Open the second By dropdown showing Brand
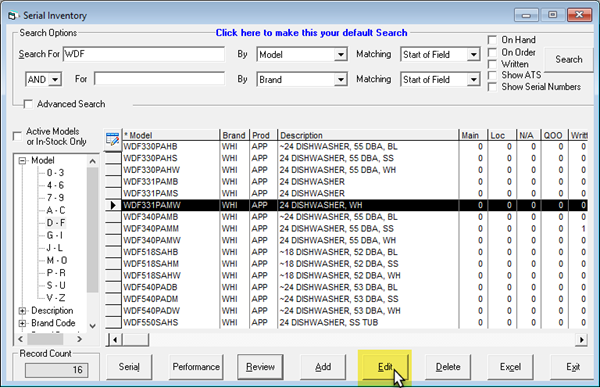600x388 pixels. pos(340,80)
